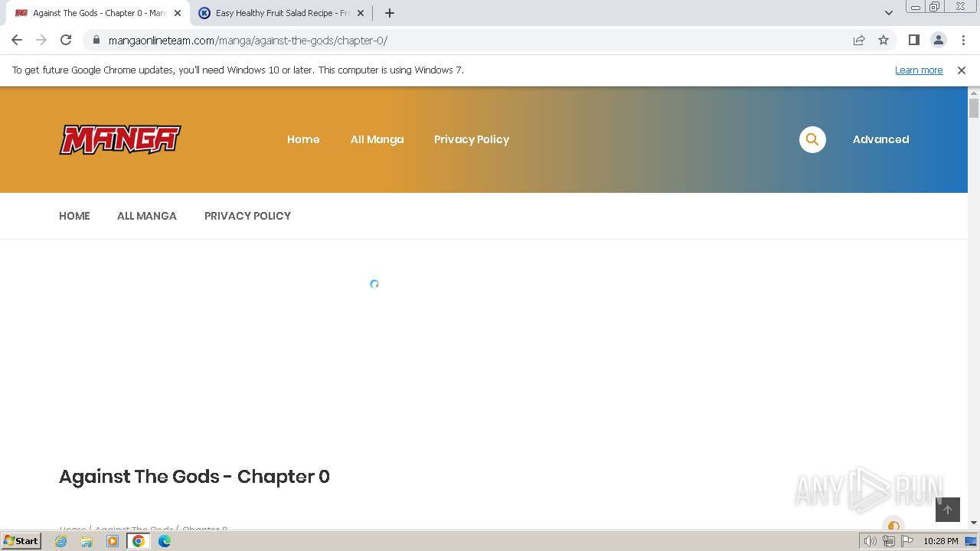This screenshot has width=980, height=551.
Task: Open the Chrome profile avatar
Action: point(939,40)
